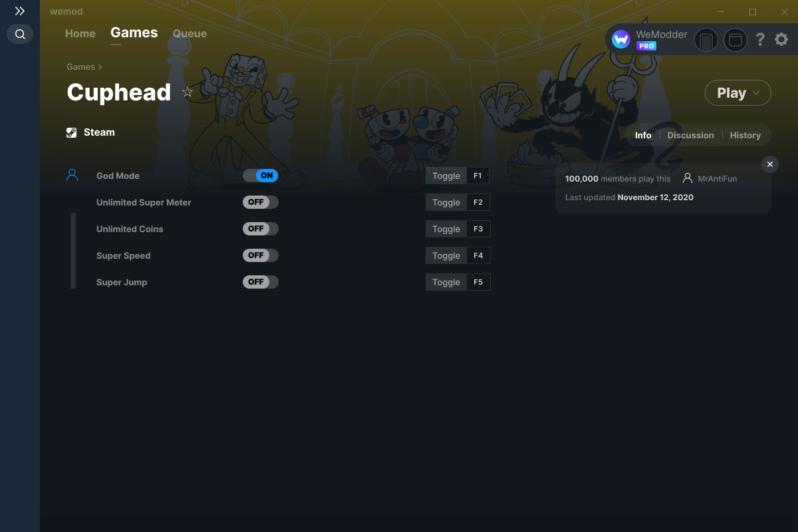
Task: Expand the Games breadcrumb chevron
Action: click(100, 67)
